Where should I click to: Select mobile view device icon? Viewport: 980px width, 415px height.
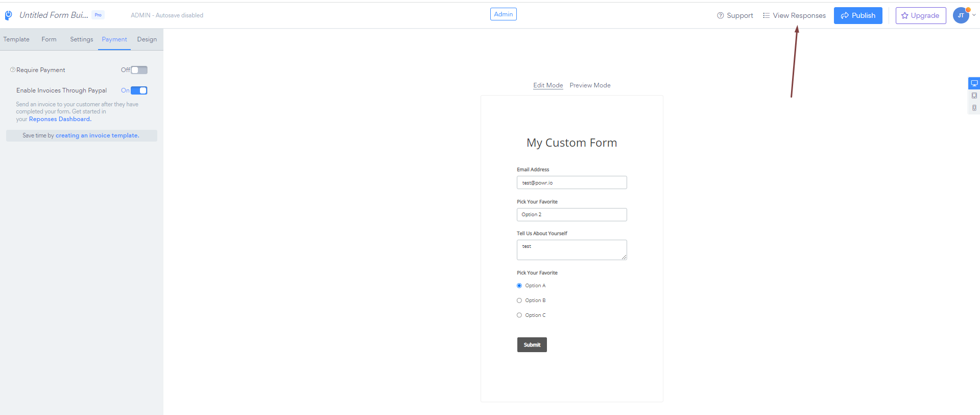coord(974,108)
